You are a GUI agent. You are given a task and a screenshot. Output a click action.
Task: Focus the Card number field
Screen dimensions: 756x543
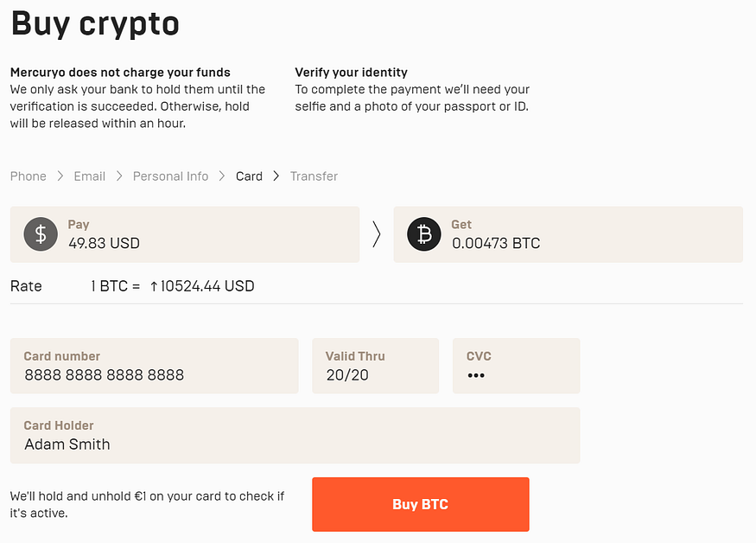click(155, 366)
